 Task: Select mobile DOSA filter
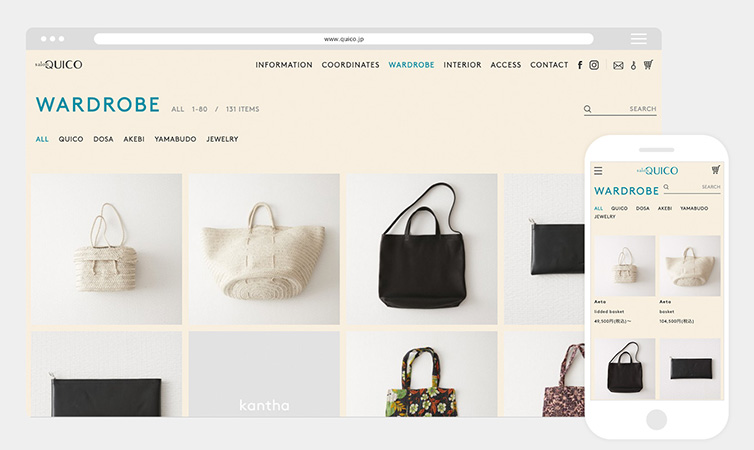click(642, 209)
